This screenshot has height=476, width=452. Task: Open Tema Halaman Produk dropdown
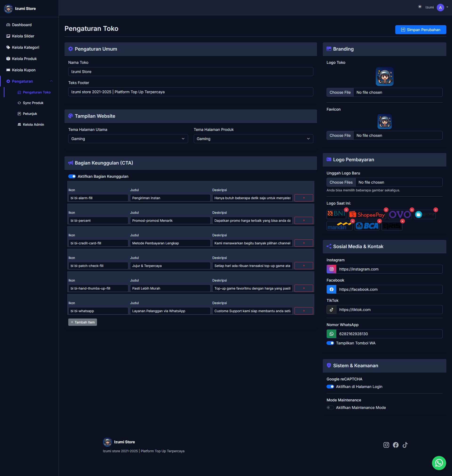pyautogui.click(x=253, y=139)
